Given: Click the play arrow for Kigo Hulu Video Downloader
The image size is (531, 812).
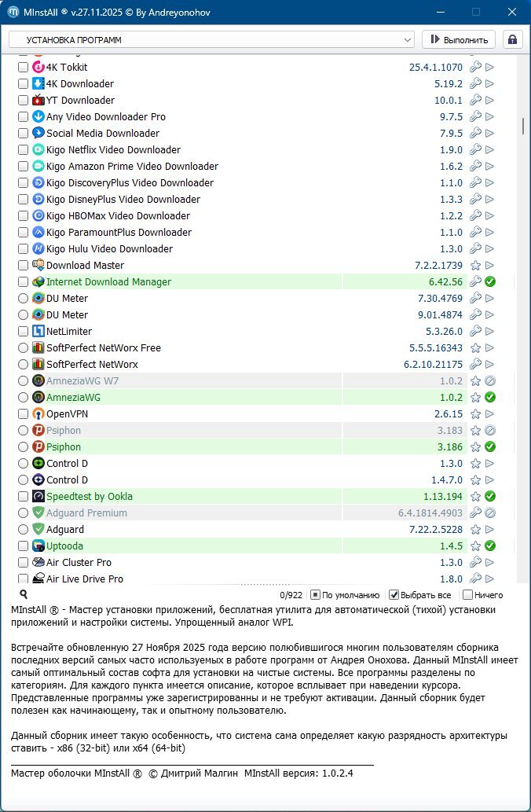Looking at the screenshot, I should (489, 249).
